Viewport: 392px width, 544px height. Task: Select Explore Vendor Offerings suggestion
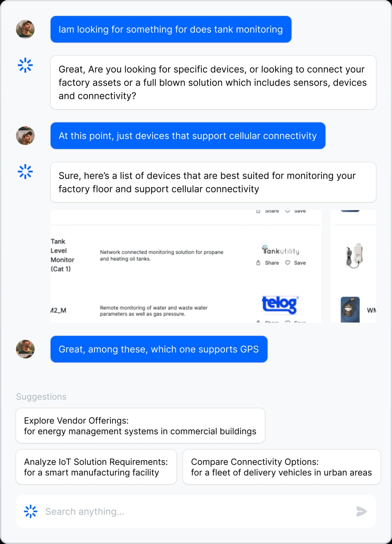(x=140, y=426)
